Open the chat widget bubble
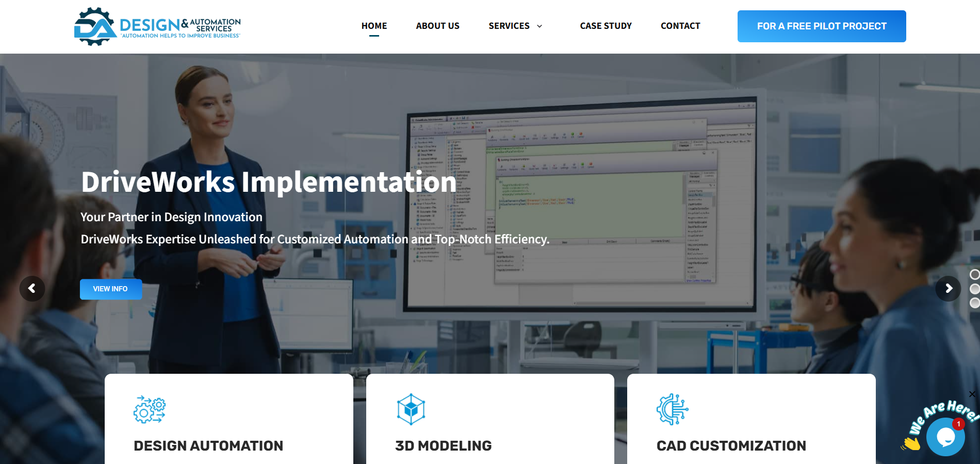This screenshot has width=980, height=464. click(x=945, y=437)
